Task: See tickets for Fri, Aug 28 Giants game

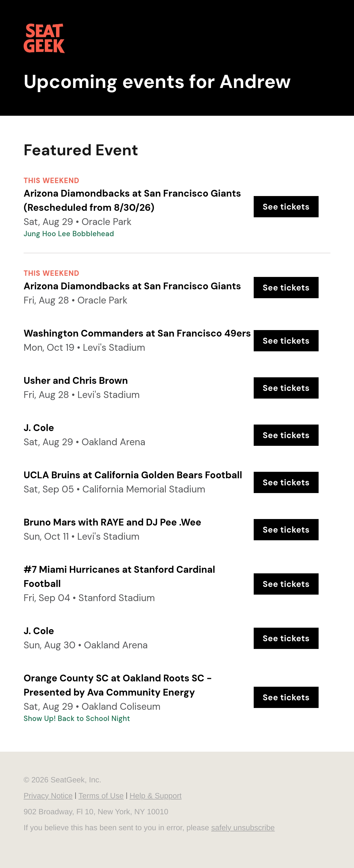Action: coord(286,288)
